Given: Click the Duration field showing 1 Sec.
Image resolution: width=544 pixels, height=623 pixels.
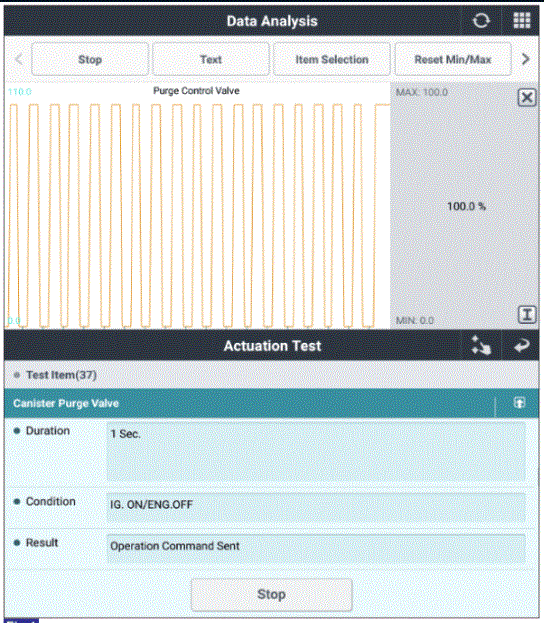Looking at the screenshot, I should click(316, 452).
